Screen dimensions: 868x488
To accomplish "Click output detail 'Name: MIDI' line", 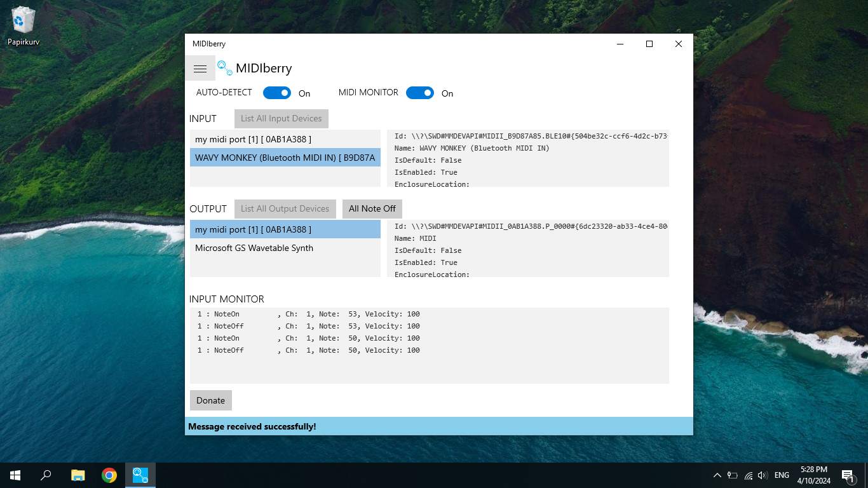I will point(416,238).
